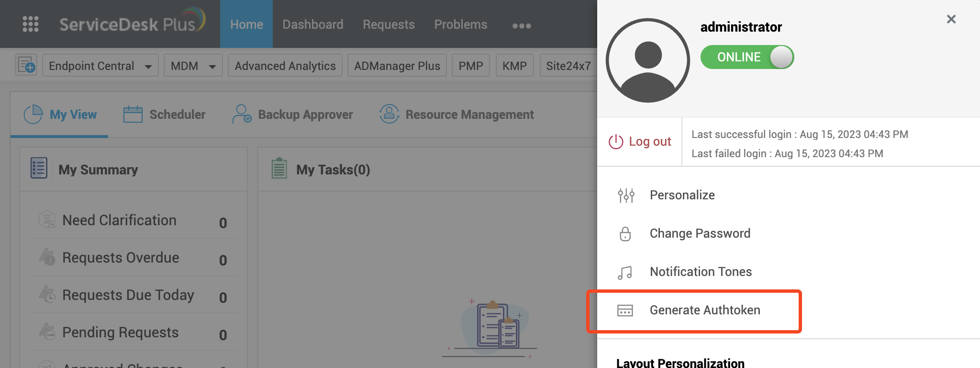
Task: Click the Change Password lock icon
Action: pyautogui.click(x=625, y=234)
